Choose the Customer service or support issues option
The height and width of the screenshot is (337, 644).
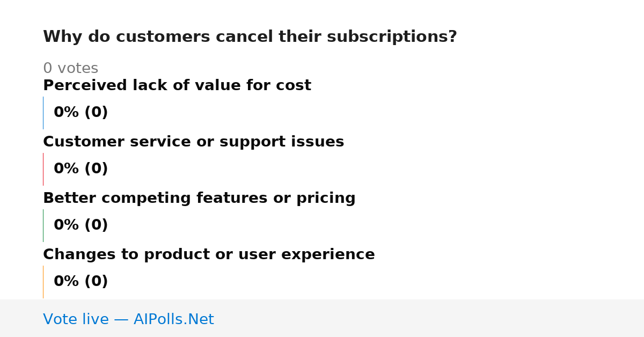193,142
